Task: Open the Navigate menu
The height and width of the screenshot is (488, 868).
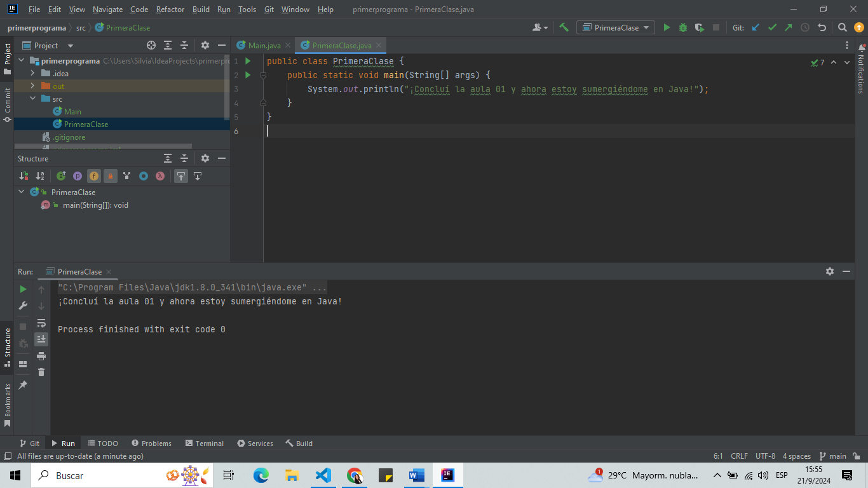Action: click(x=108, y=10)
